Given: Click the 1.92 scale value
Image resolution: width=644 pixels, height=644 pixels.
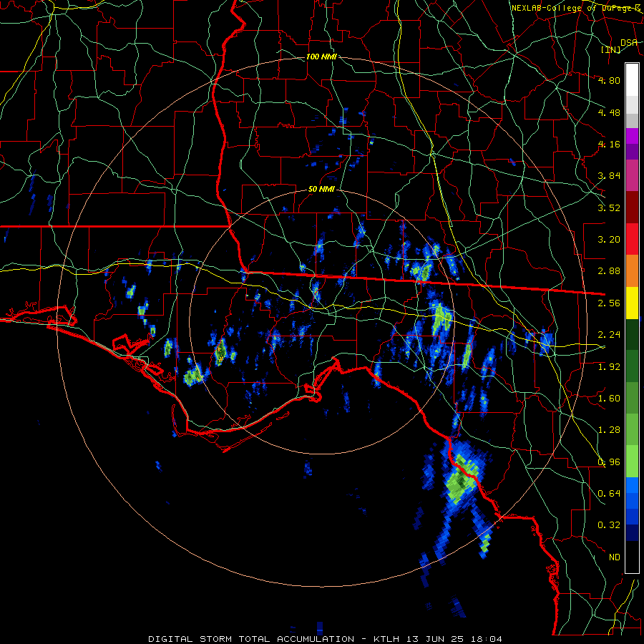Looking at the screenshot, I should pos(609,367).
